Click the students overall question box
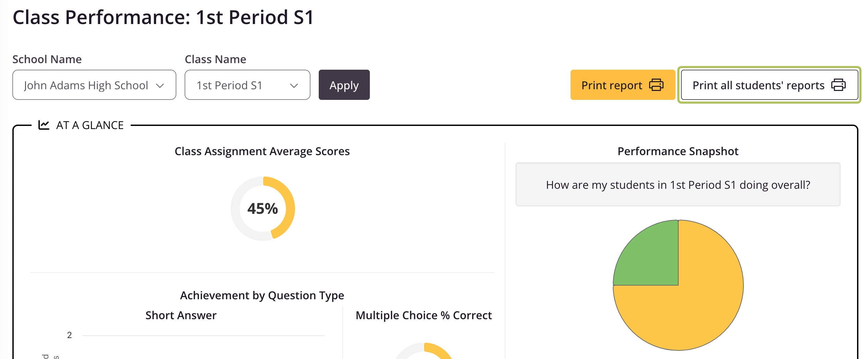The image size is (868, 359). pyautogui.click(x=678, y=185)
